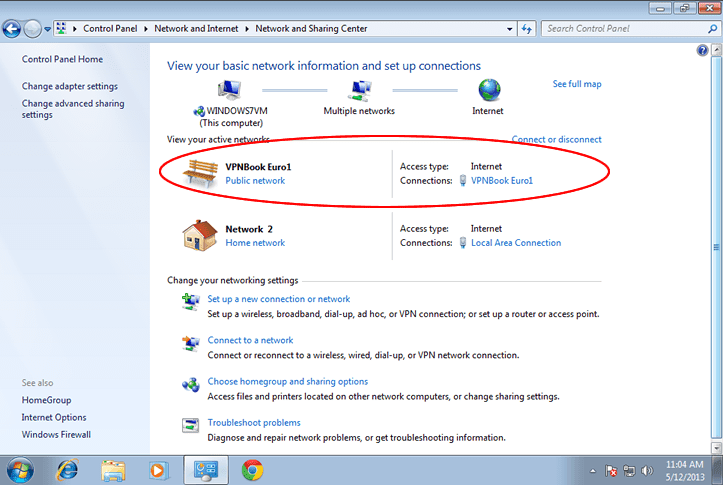Click the Internet globe icon
This screenshot has width=723, height=485.
click(x=489, y=90)
